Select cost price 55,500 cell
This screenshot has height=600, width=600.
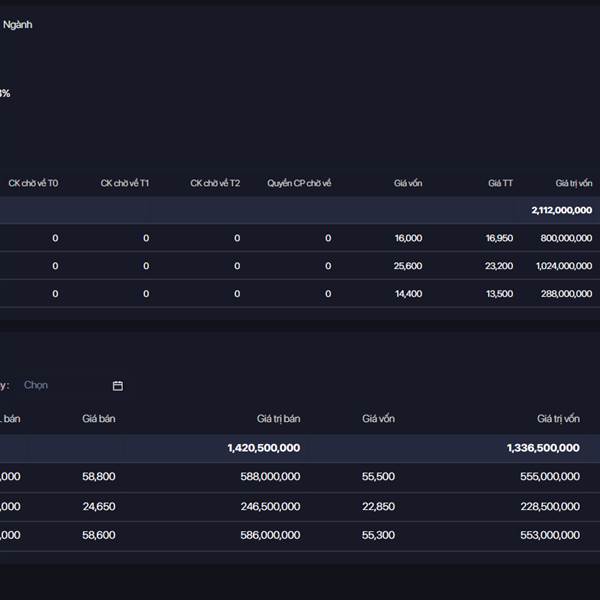coord(378,476)
